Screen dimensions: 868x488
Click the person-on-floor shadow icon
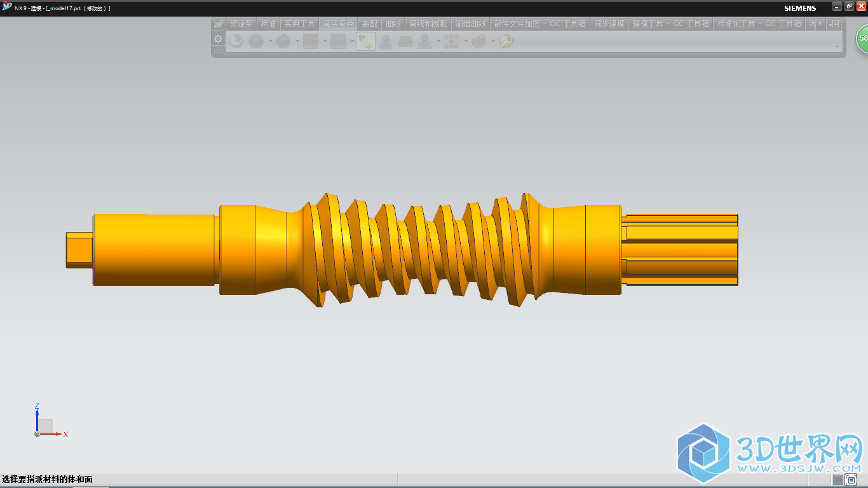[386, 41]
